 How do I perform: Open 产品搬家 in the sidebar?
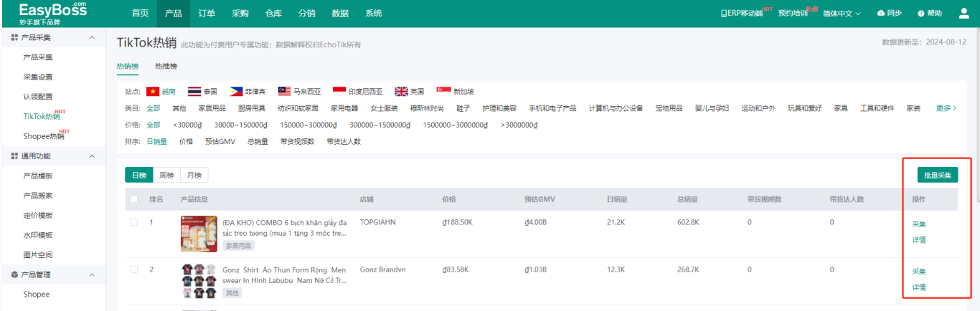38,196
